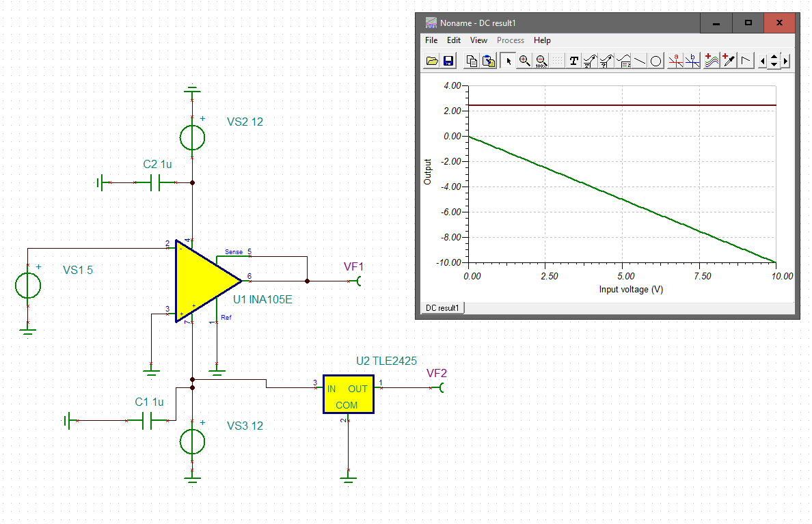This screenshot has height=524, width=812.
Task: Click the add curves icon
Action: pyautogui.click(x=712, y=61)
